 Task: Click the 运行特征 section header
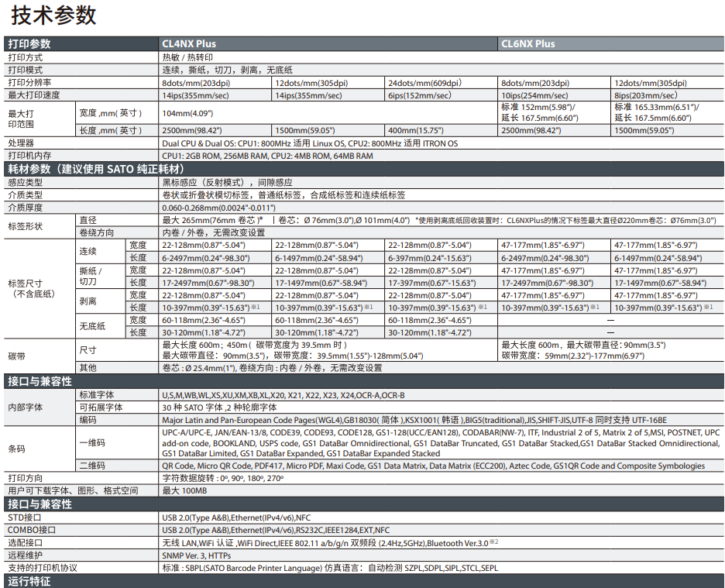pyautogui.click(x=29, y=581)
